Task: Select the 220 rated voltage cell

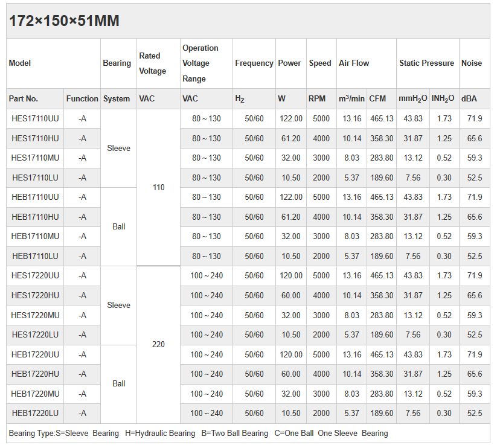Action: [158, 345]
